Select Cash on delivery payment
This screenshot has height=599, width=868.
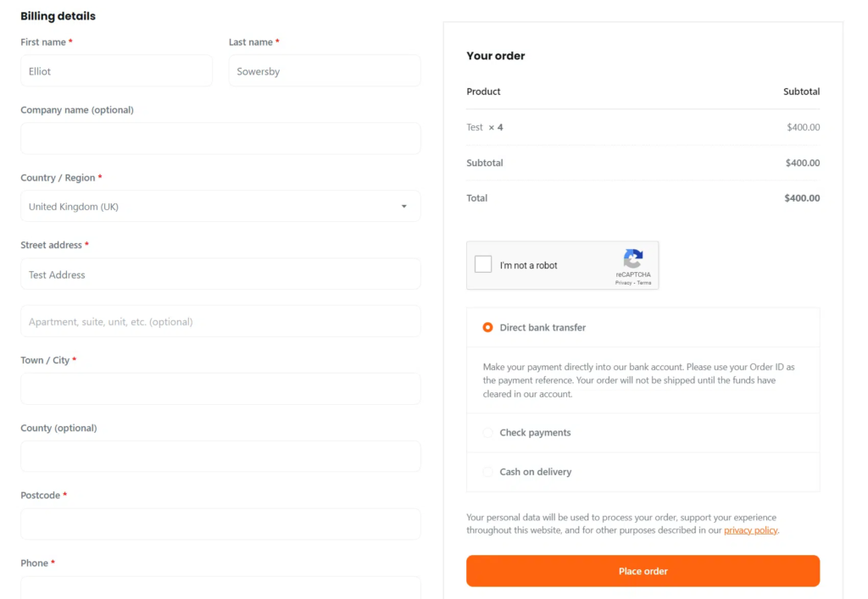tap(487, 472)
